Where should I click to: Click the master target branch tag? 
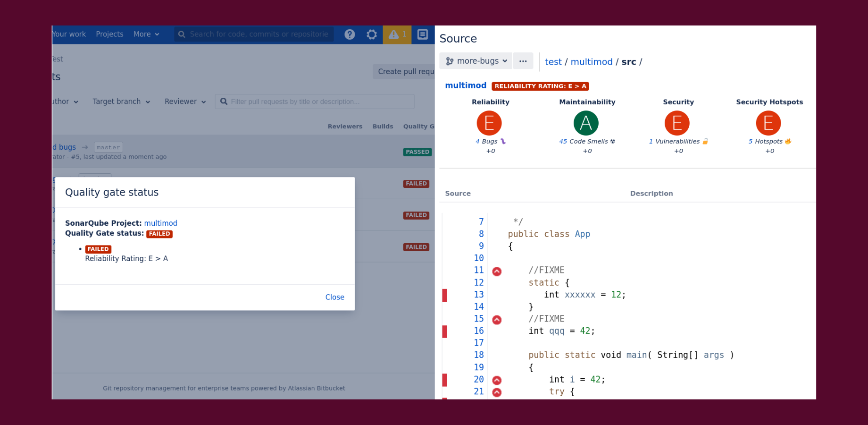coord(108,147)
